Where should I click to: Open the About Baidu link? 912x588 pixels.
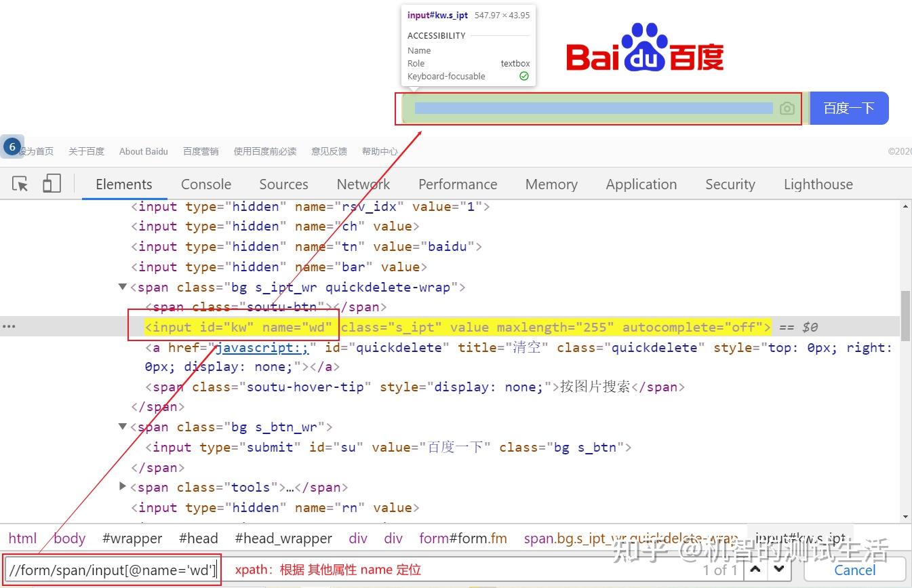(x=143, y=151)
